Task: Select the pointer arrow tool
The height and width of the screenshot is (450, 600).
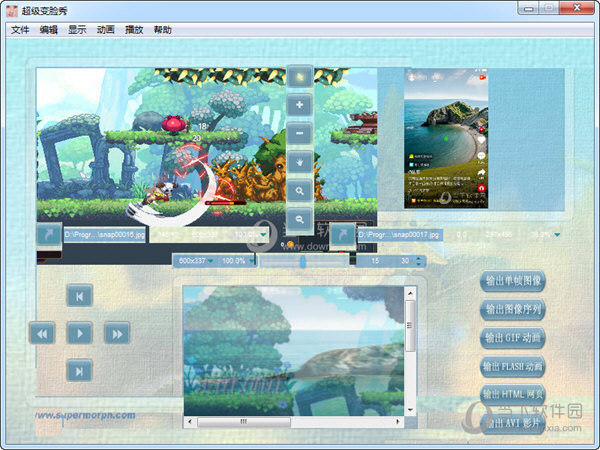Action: pos(300,77)
